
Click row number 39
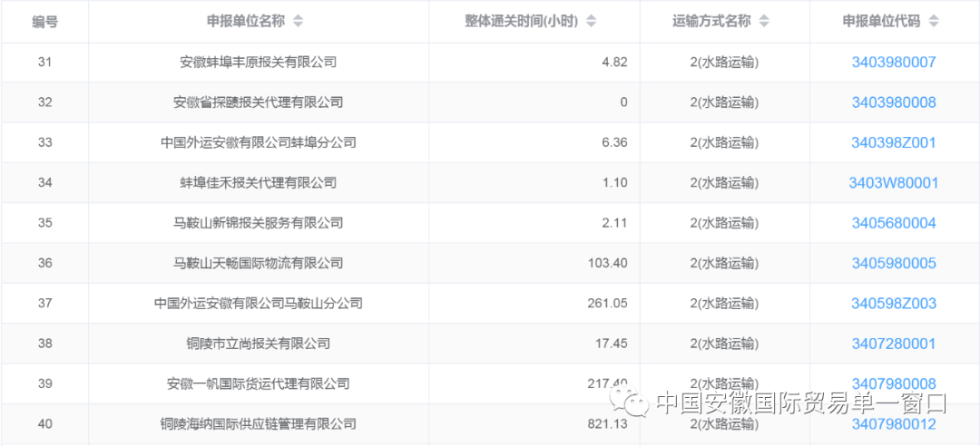point(45,383)
